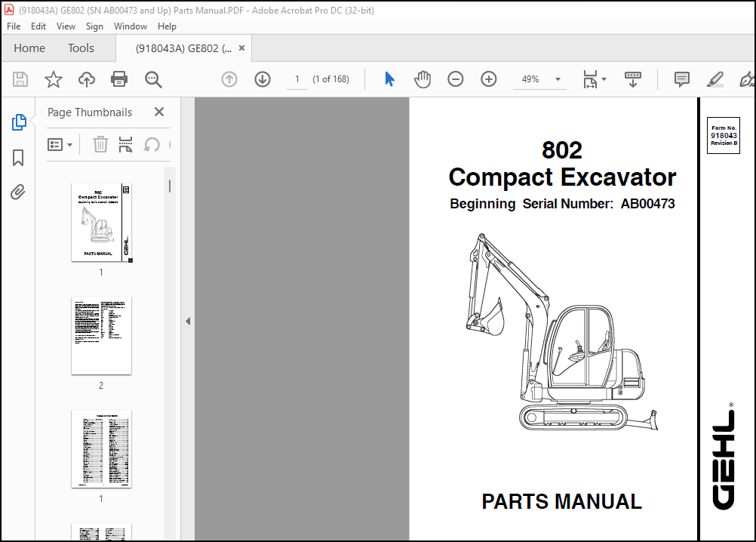The height and width of the screenshot is (542, 756).
Task: Click the print pages icon in thumbnails toolbar
Action: 125,144
